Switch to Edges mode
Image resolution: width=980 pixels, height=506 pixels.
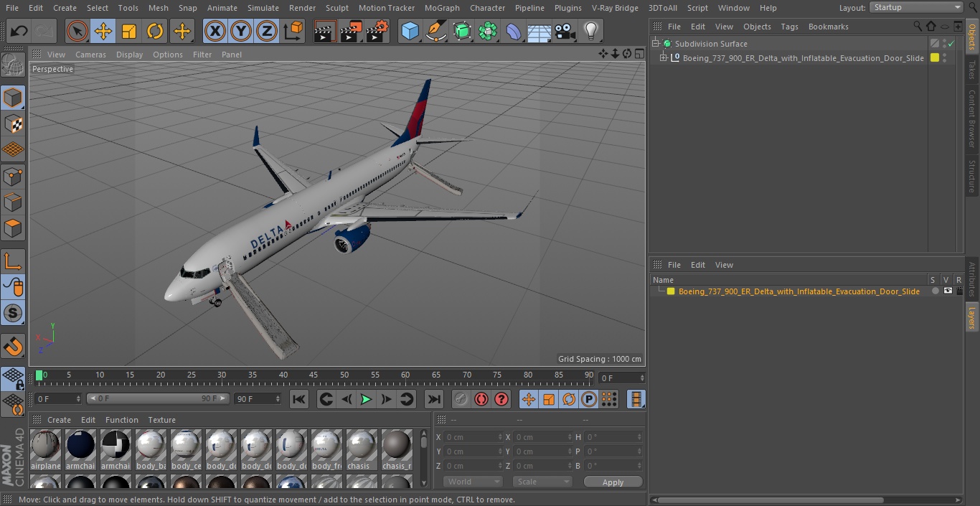[x=13, y=202]
